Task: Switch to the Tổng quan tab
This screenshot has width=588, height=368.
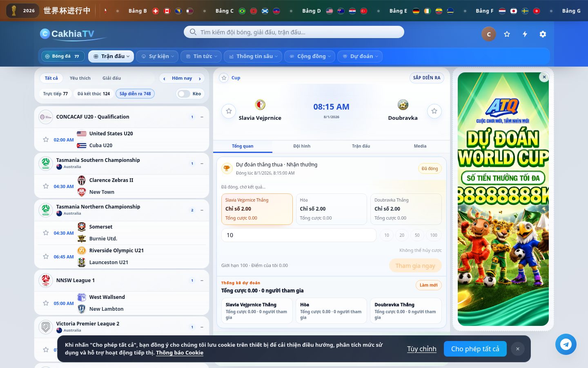Action: coord(243,146)
